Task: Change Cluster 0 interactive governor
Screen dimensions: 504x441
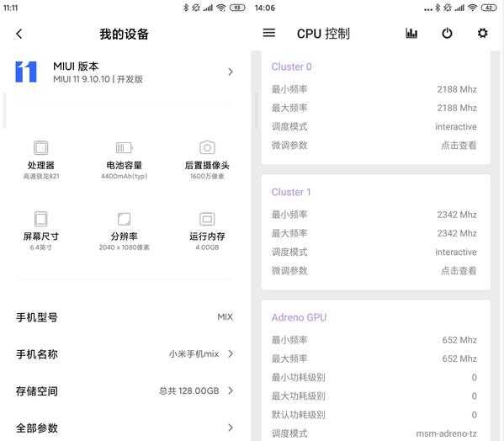Action: coord(456,126)
